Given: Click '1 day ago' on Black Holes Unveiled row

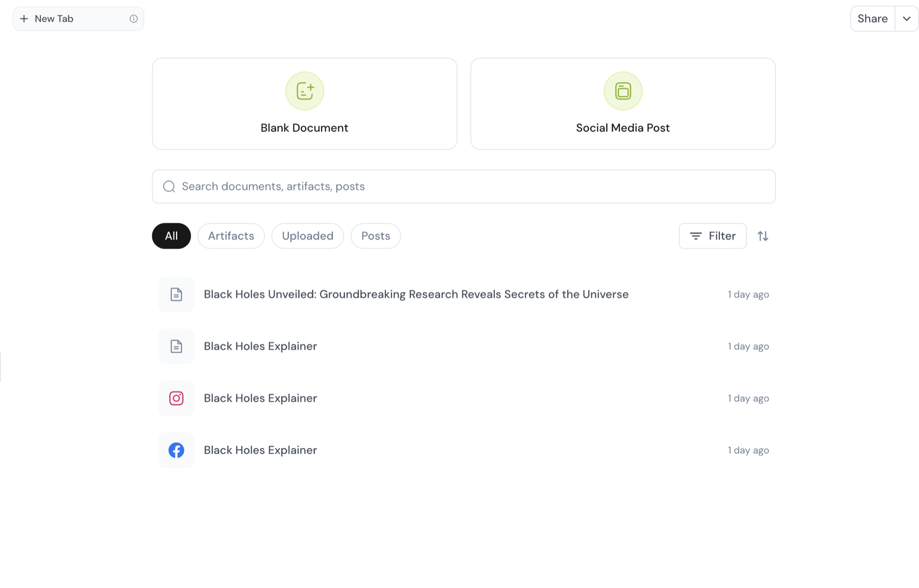Looking at the screenshot, I should 748,295.
